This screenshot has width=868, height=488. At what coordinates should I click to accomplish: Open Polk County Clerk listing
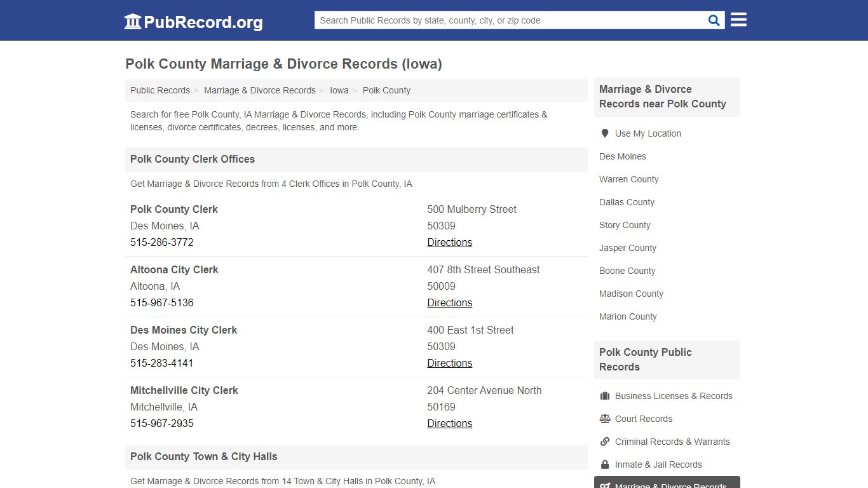click(174, 209)
